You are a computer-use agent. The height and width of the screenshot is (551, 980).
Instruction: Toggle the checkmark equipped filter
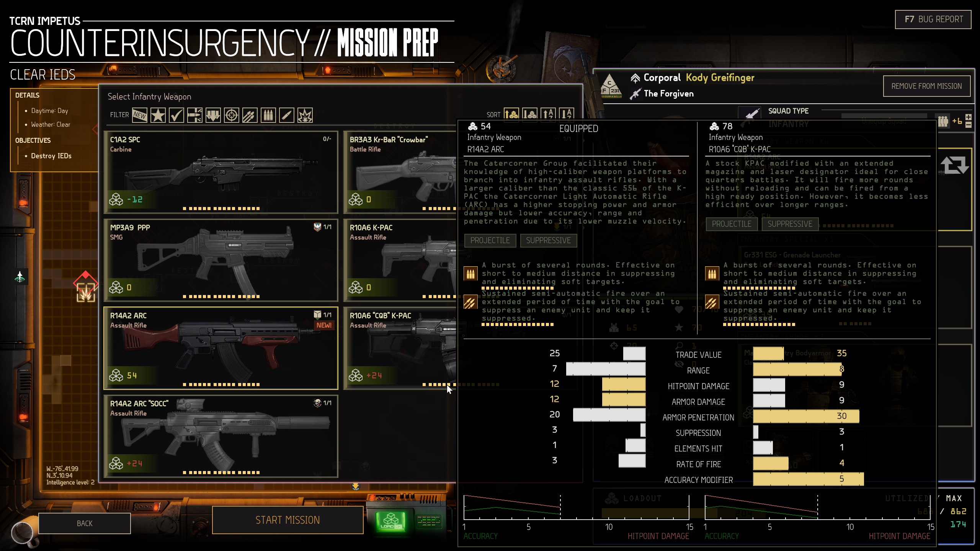click(176, 115)
